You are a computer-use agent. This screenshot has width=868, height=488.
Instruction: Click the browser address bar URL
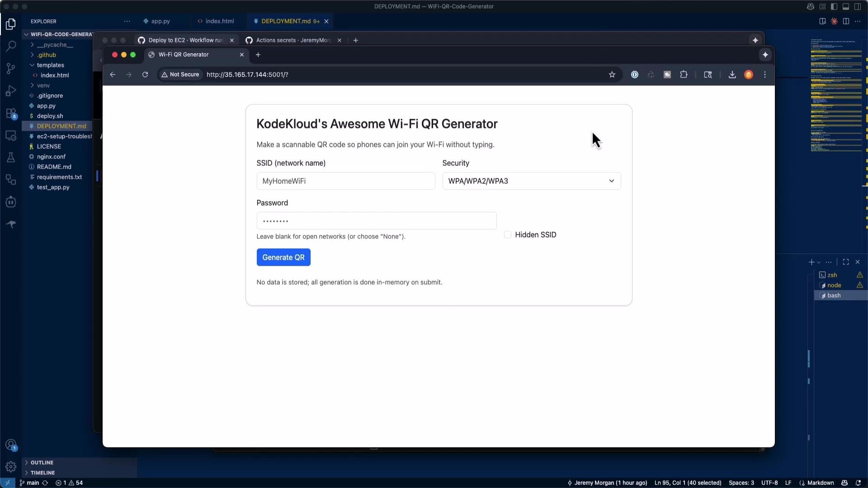(x=247, y=75)
